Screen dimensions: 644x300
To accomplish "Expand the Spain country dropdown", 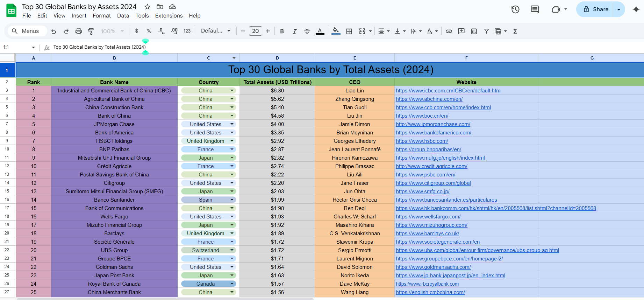I will pyautogui.click(x=232, y=200).
